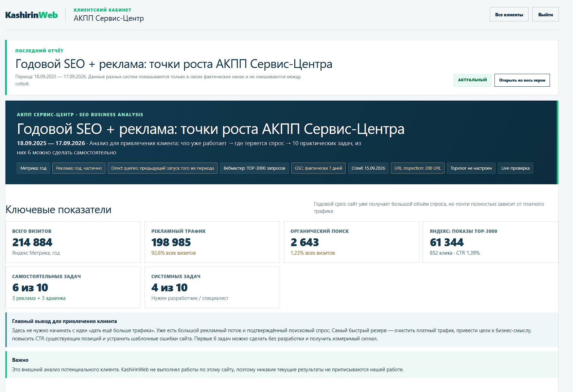Click the Метрика: год tag
This screenshot has width=573, height=392.
[x=33, y=168]
